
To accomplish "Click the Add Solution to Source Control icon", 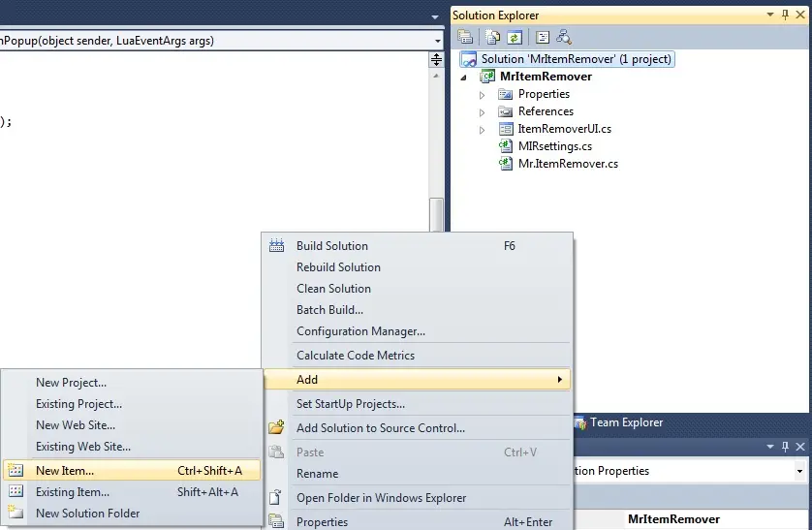I will pyautogui.click(x=276, y=427).
